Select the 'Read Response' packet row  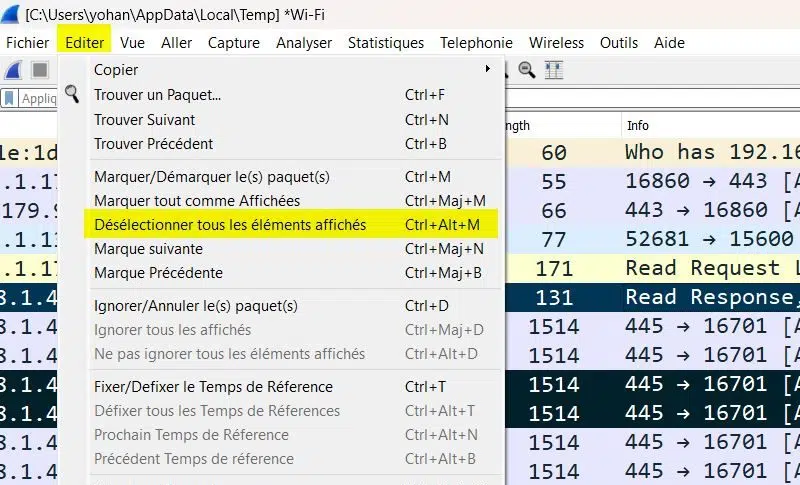coord(653,298)
